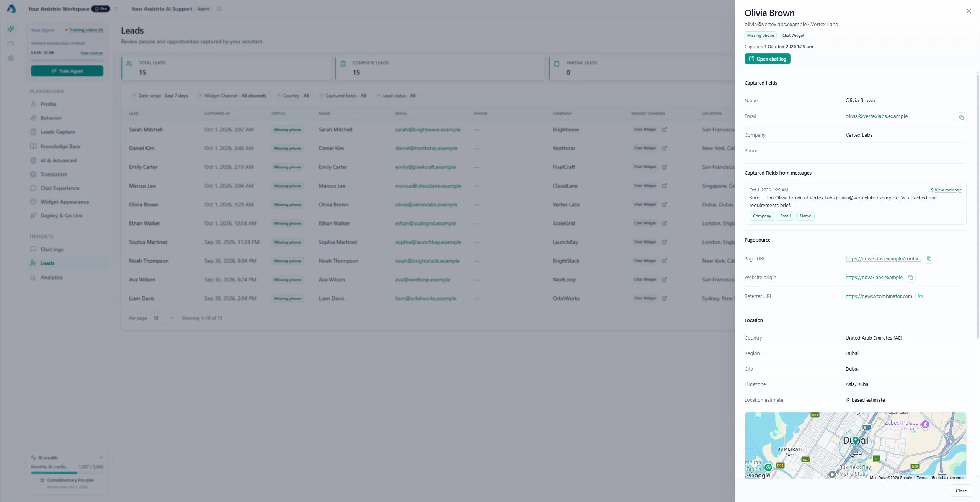Image resolution: width=980 pixels, height=502 pixels.
Task: Click the Assistrio logo icon
Action: click(11, 9)
